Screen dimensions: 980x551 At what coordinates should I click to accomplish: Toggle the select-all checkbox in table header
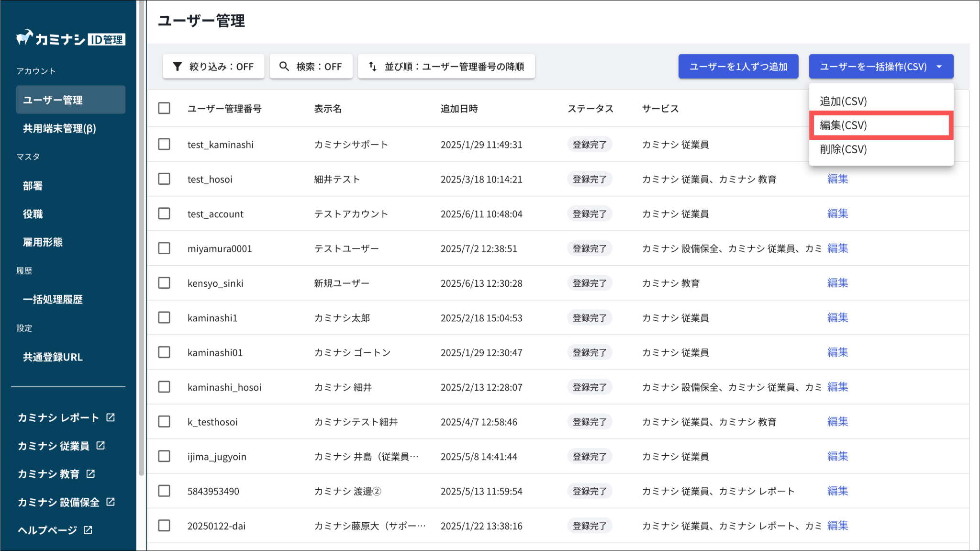click(164, 108)
